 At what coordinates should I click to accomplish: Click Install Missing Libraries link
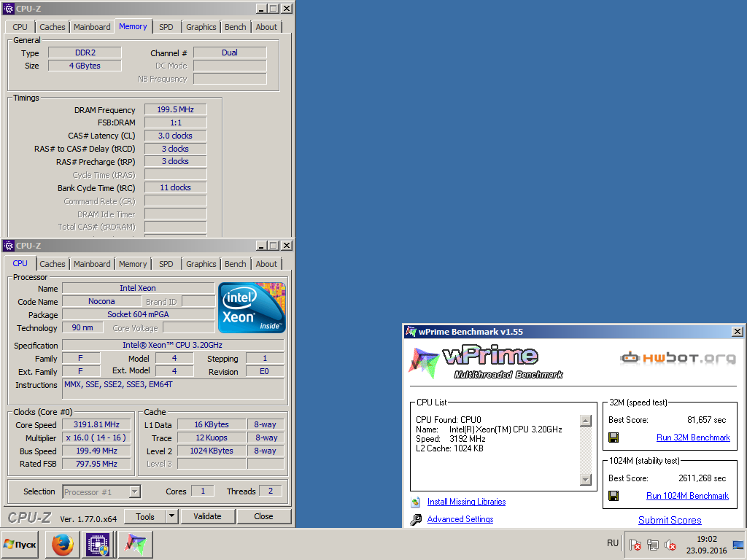pos(466,502)
